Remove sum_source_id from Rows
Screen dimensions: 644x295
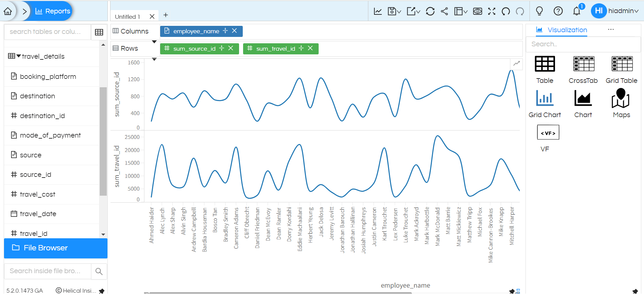pyautogui.click(x=231, y=48)
